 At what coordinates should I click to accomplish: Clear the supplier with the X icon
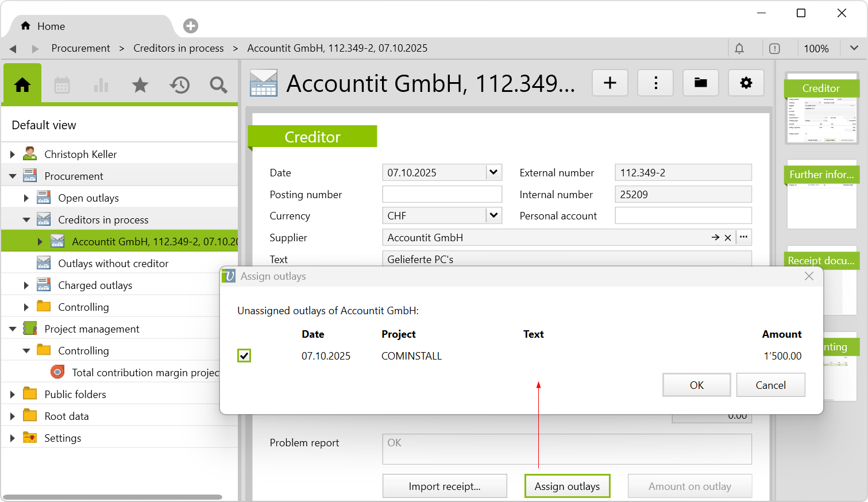pos(728,238)
